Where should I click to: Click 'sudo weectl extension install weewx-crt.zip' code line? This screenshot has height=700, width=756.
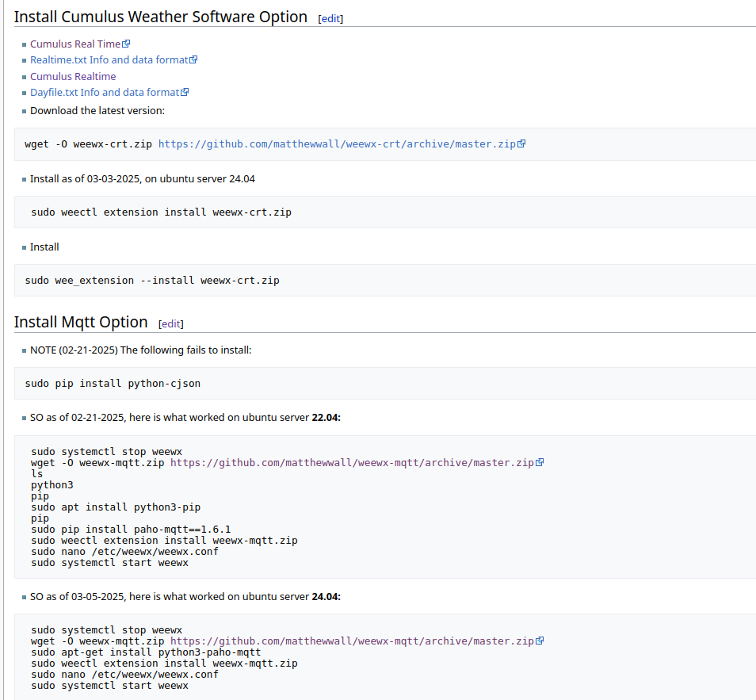tap(161, 212)
